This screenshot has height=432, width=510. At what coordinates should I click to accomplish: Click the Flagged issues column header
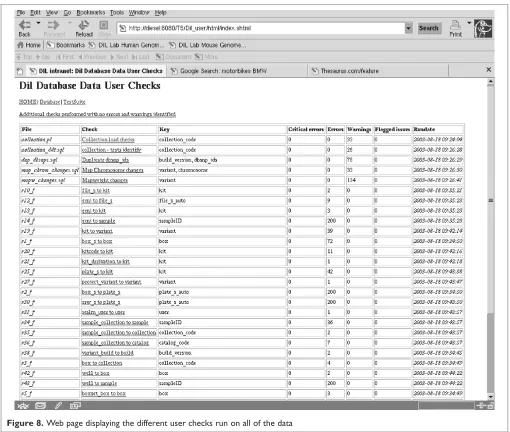(x=392, y=129)
